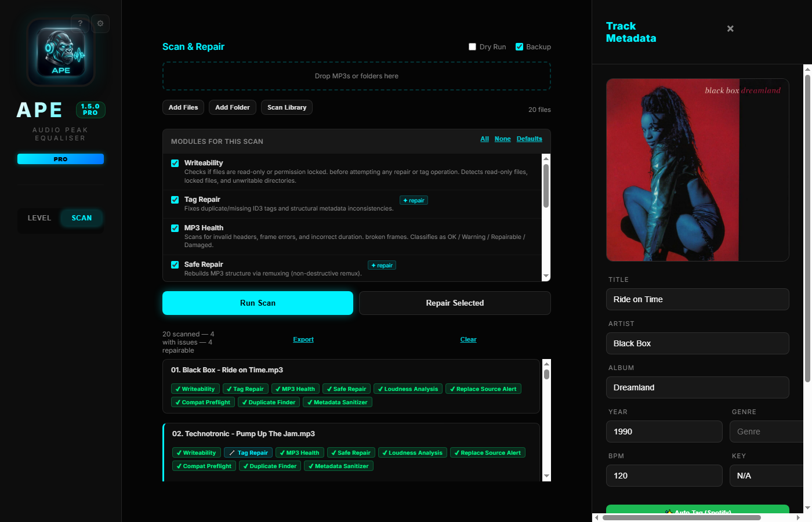Image resolution: width=812 pixels, height=522 pixels.
Task: Click the Track Metadata vertical scrollbar thumb
Action: click(x=807, y=229)
